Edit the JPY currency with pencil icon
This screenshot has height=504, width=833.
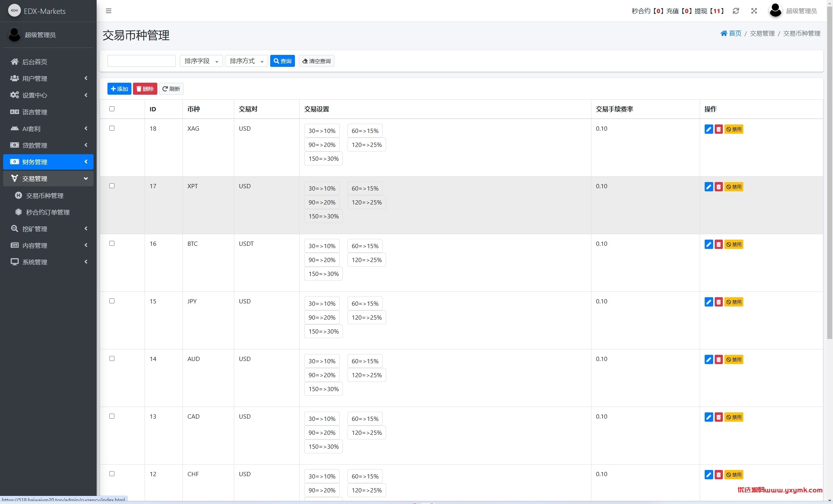coord(709,302)
